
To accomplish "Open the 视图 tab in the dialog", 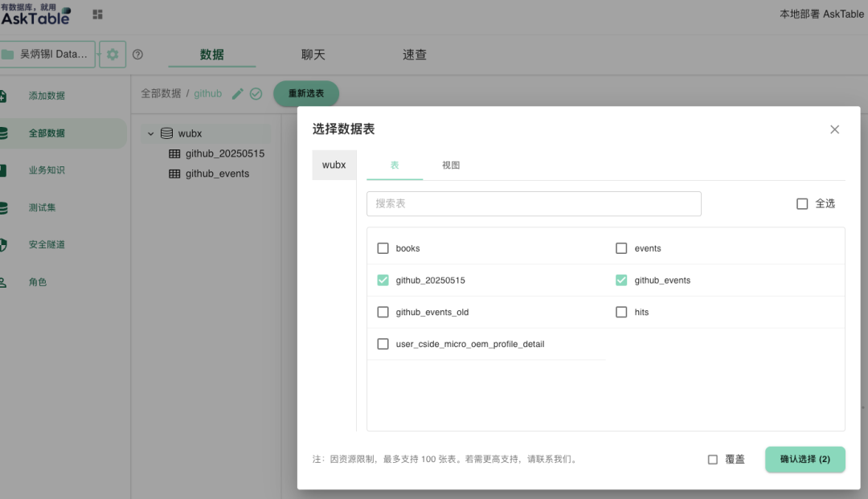I will pyautogui.click(x=451, y=165).
